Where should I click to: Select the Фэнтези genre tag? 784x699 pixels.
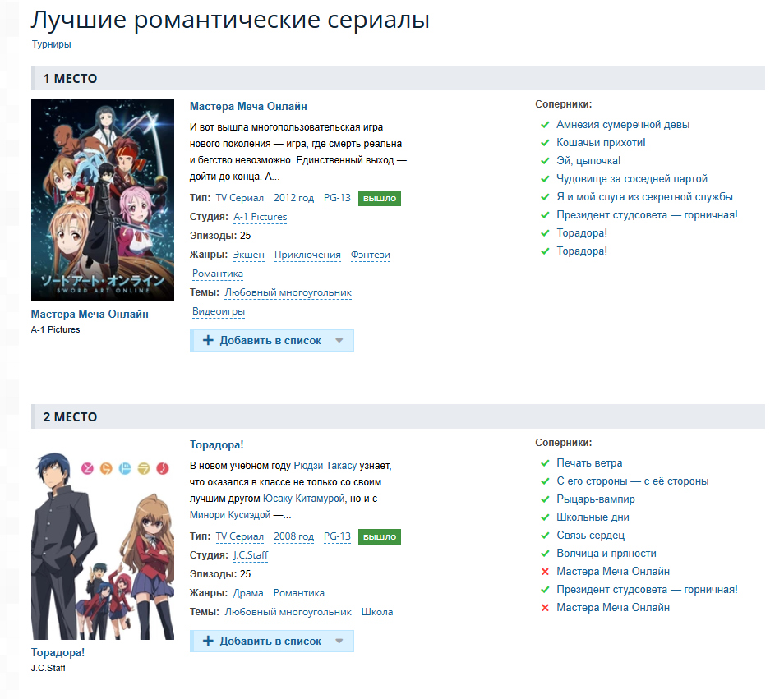click(x=371, y=255)
